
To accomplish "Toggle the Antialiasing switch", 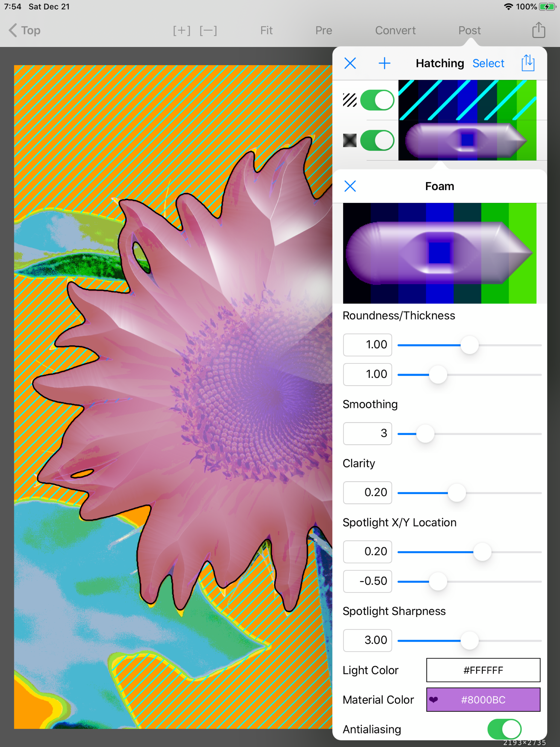I will (504, 729).
